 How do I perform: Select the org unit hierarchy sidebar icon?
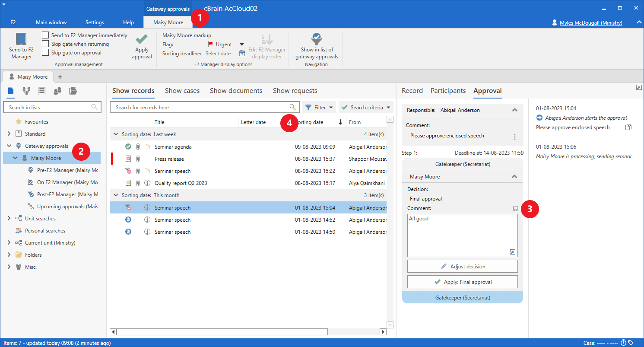[x=26, y=91]
